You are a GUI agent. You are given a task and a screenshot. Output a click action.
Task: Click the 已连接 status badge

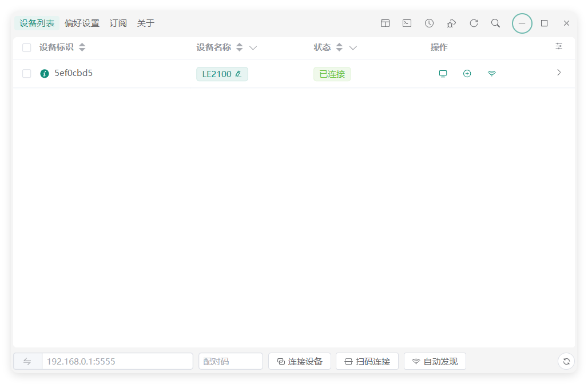(332, 74)
